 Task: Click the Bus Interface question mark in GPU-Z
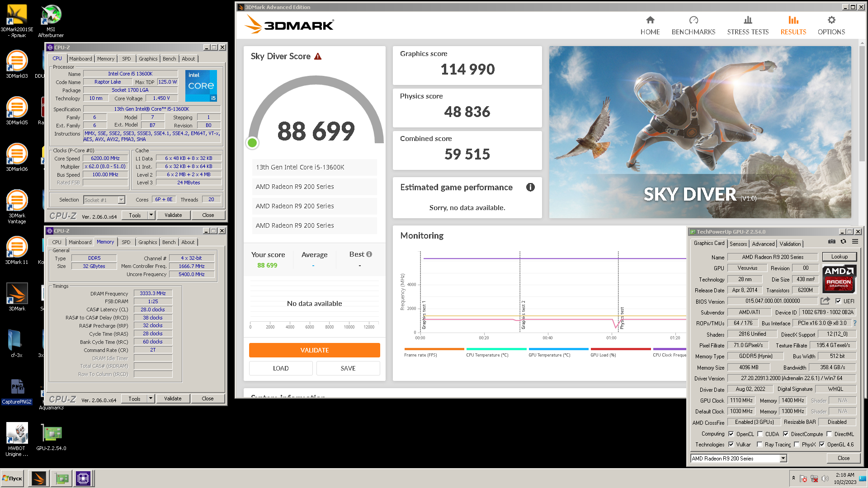(x=855, y=324)
